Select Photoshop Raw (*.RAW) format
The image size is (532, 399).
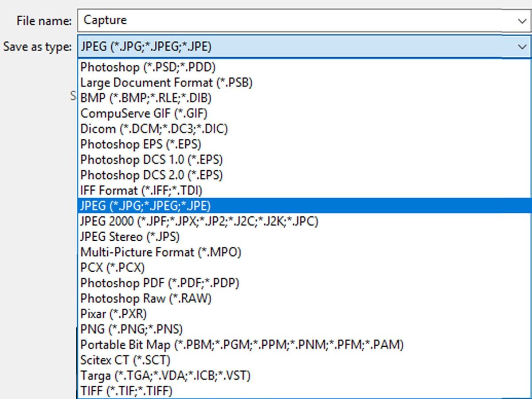(304, 298)
